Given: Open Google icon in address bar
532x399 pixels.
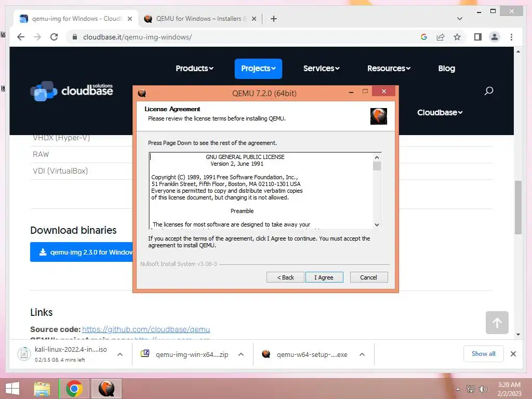Looking at the screenshot, I should [424, 37].
